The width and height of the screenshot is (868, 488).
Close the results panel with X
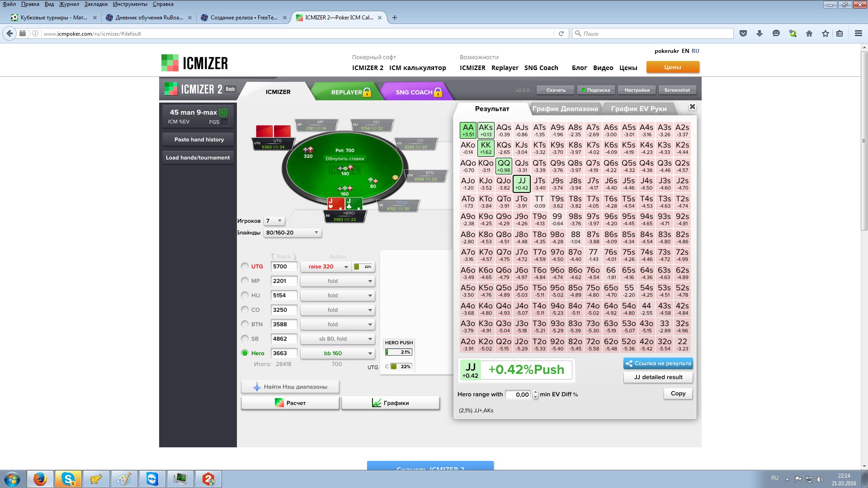(x=692, y=107)
